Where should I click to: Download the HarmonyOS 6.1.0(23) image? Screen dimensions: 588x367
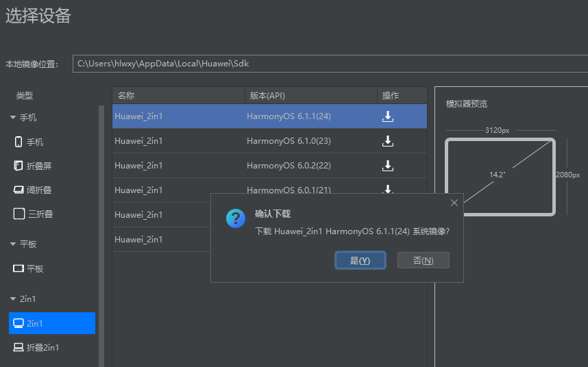388,141
